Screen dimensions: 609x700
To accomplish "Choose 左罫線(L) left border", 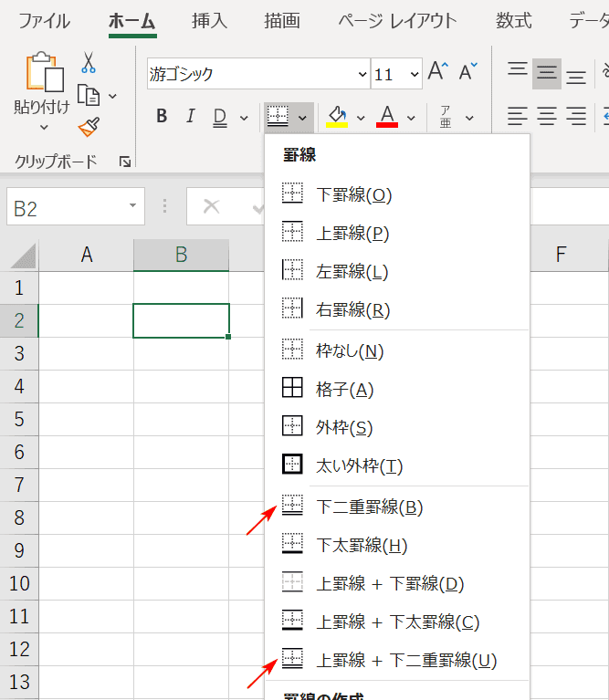I will tap(397, 271).
